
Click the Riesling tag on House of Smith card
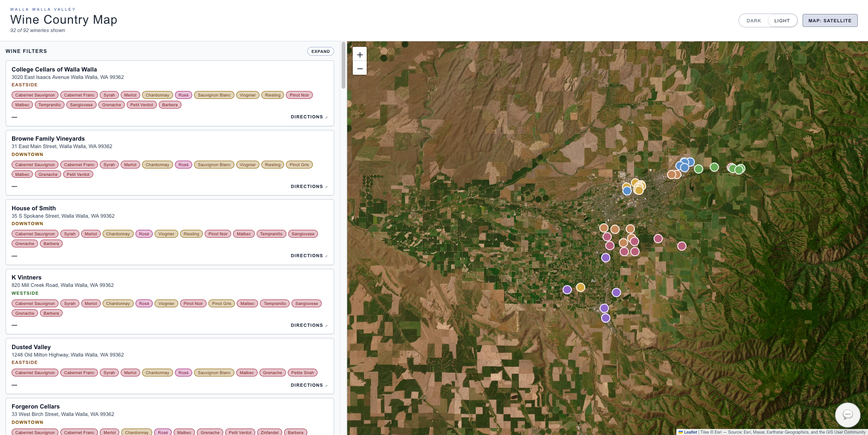click(x=191, y=234)
